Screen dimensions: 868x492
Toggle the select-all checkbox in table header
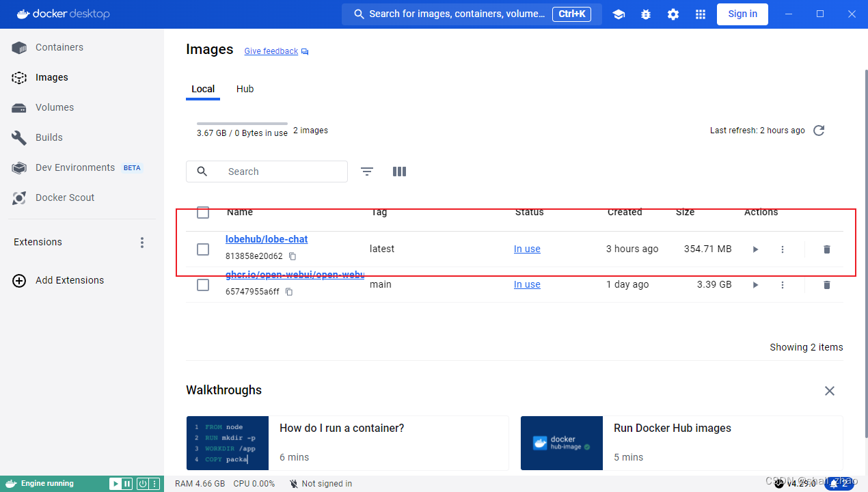click(x=203, y=213)
